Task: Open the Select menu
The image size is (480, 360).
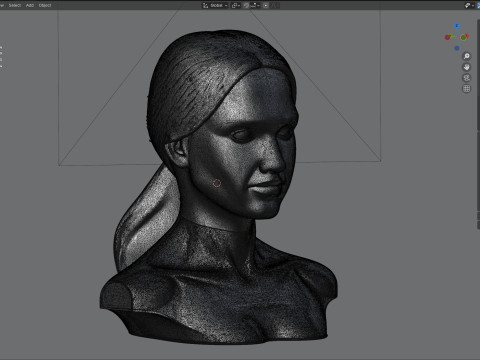Action: tap(15, 5)
